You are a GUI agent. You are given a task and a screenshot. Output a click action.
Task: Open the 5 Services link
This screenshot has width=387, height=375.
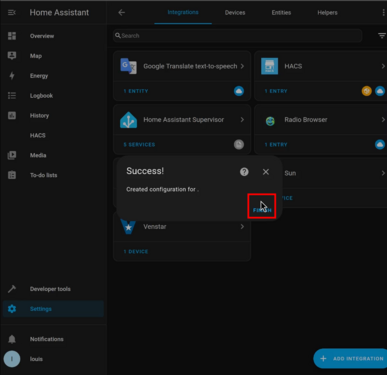[x=139, y=145]
